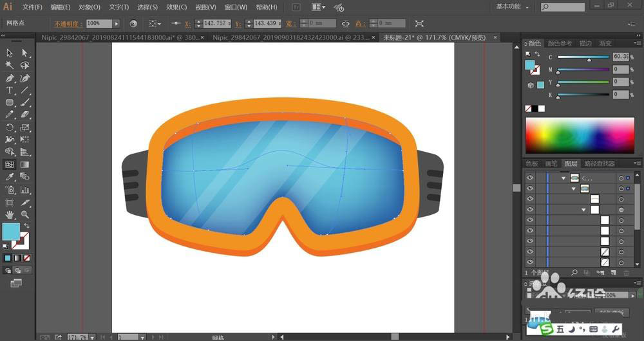Toggle visibility of the second layer row
Viewport: 644px width, 341px height.
[x=530, y=189]
